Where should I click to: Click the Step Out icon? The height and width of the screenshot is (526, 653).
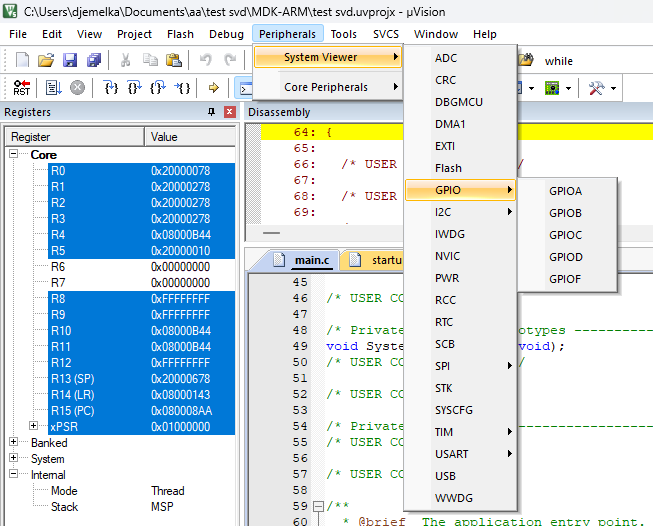coord(158,88)
